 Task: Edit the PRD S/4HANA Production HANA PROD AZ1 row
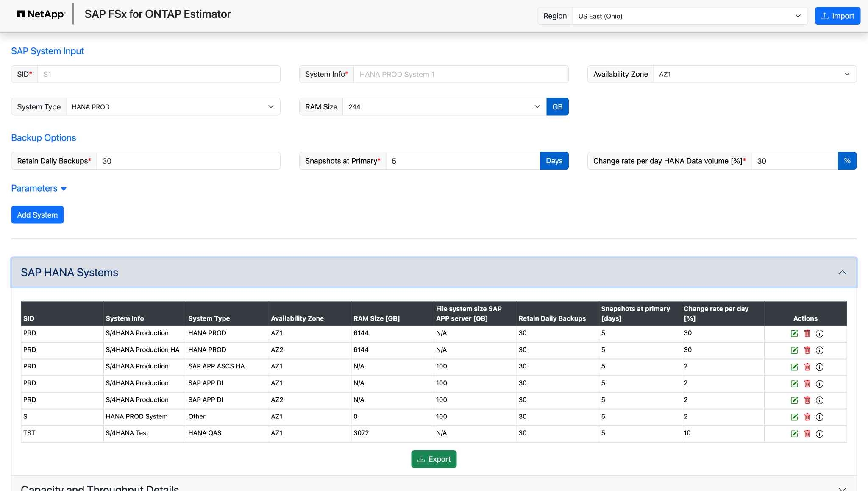794,334
